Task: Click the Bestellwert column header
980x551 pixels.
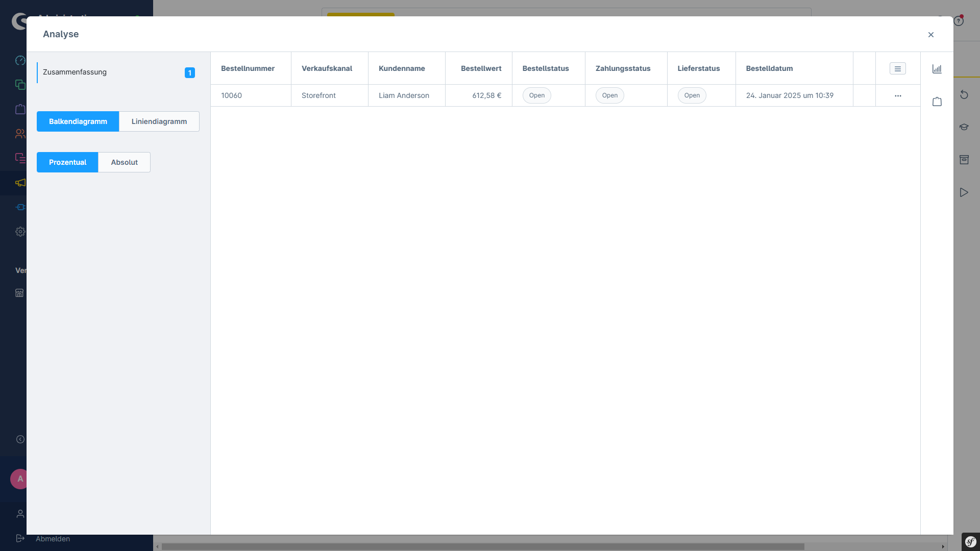Action: point(480,68)
